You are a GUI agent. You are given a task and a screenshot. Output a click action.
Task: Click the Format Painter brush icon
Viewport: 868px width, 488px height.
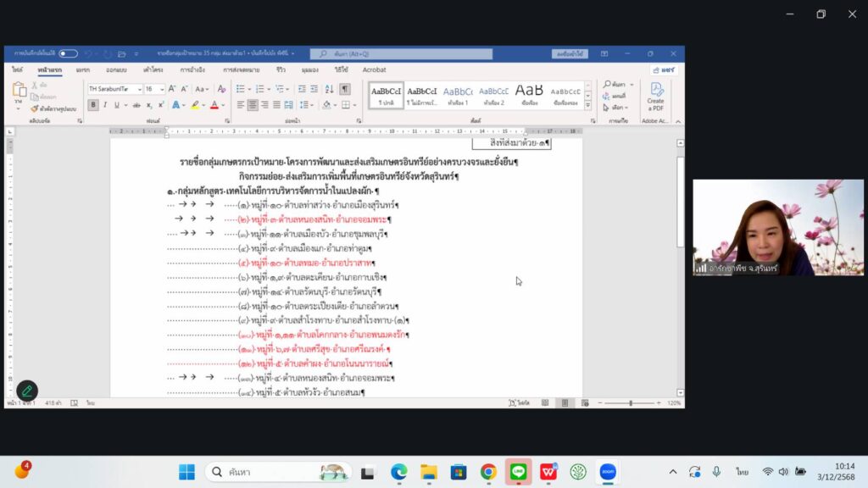[x=35, y=108]
